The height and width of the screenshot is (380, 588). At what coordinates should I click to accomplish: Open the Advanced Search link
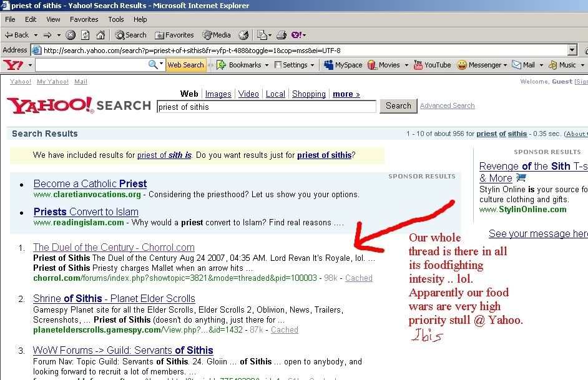click(447, 105)
